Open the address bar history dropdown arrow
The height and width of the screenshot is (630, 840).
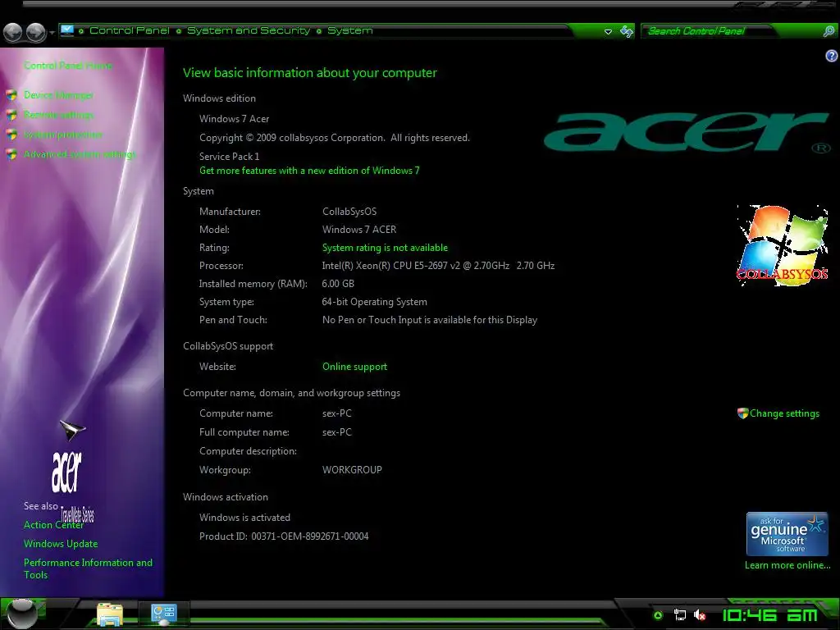point(608,32)
